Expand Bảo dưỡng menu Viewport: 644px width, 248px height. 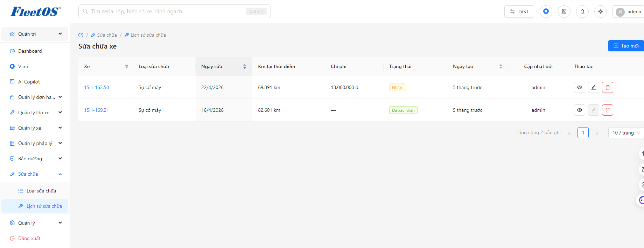tap(35, 159)
